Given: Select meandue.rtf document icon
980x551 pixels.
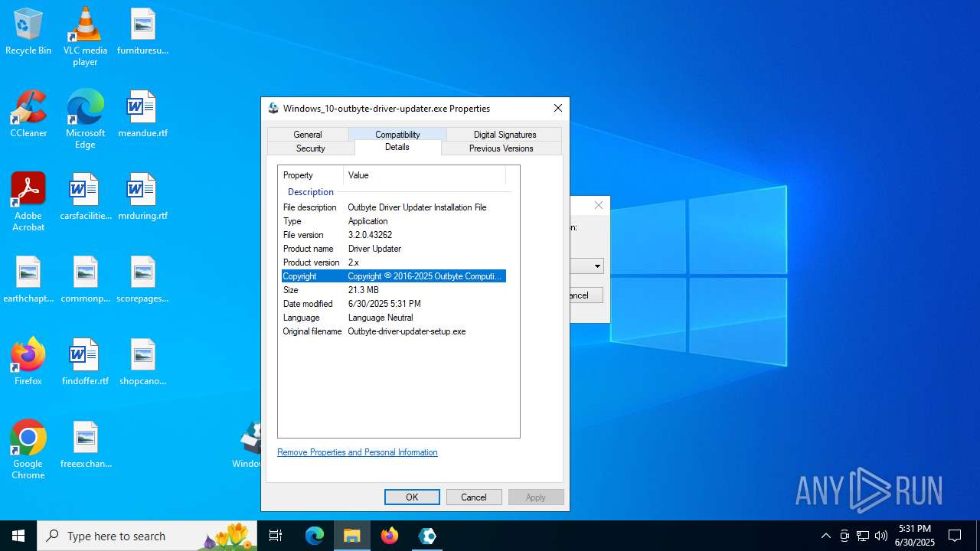Looking at the screenshot, I should click(x=142, y=115).
